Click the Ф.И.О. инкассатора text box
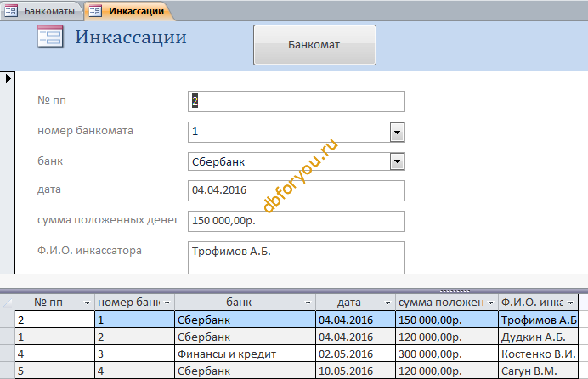Viewport: 588px width, 379px height. pyautogui.click(x=297, y=257)
